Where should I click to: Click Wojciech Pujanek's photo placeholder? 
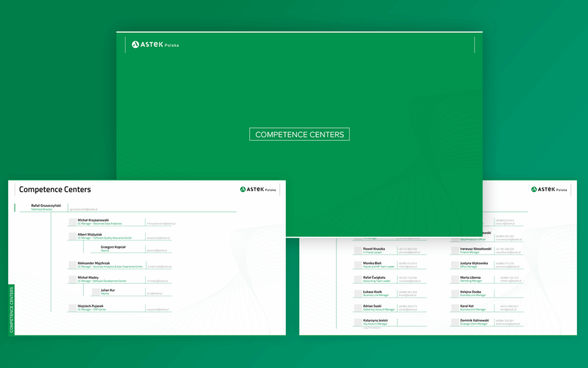tap(72, 308)
